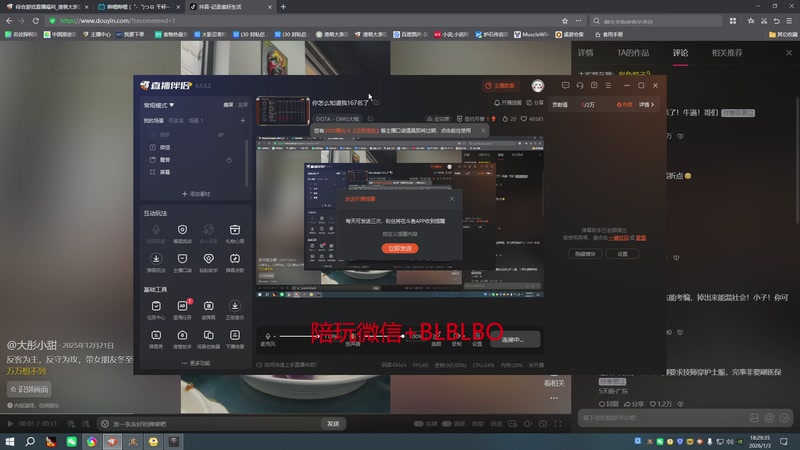
Task: Click 隐藏模块 button in danmaku panel
Action: pos(585,254)
